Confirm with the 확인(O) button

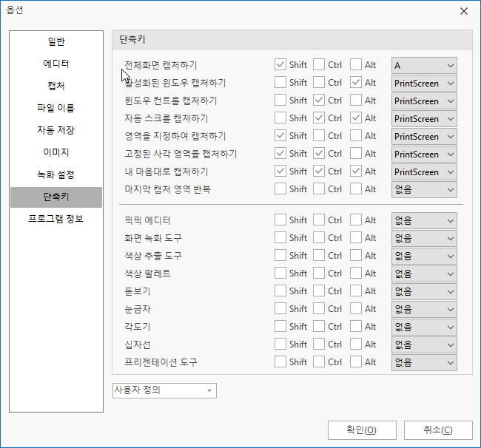pyautogui.click(x=362, y=430)
